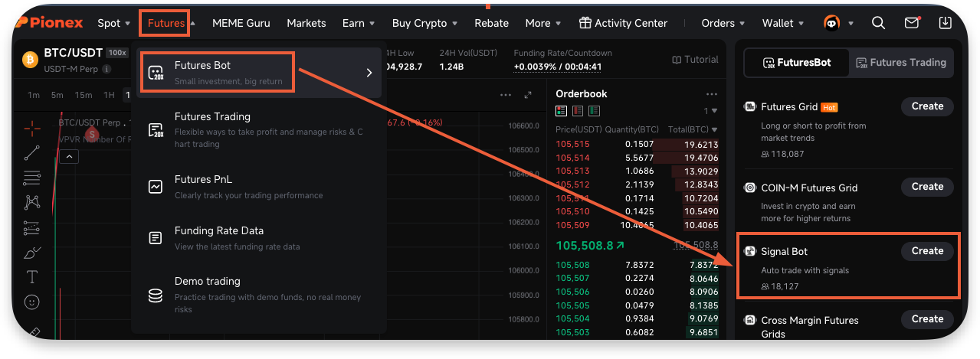Create a Signal Bot
The image size is (980, 359).
[x=927, y=251]
